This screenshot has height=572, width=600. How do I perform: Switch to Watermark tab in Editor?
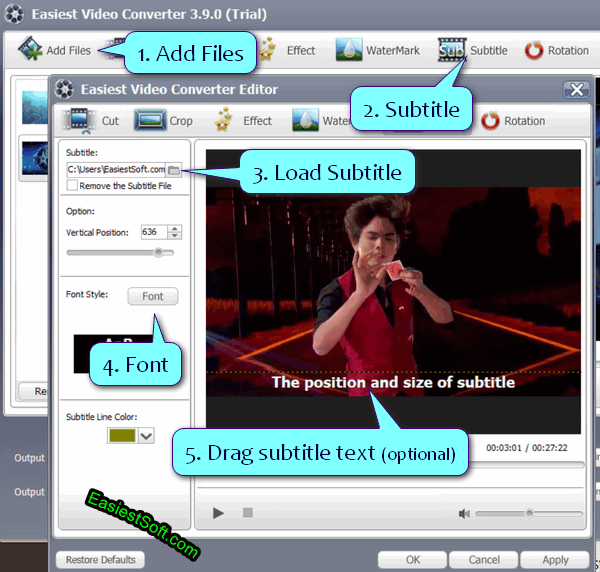[321, 121]
